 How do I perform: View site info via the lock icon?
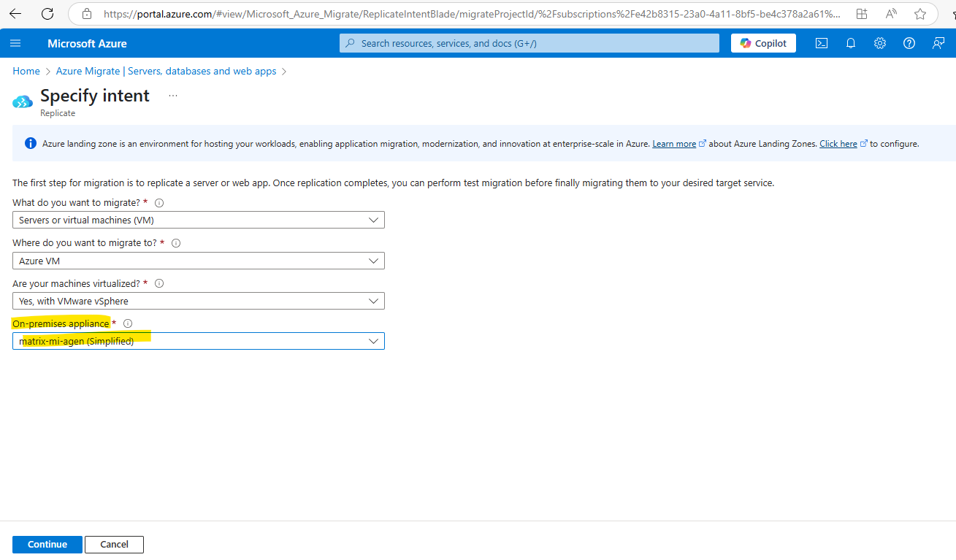[87, 14]
